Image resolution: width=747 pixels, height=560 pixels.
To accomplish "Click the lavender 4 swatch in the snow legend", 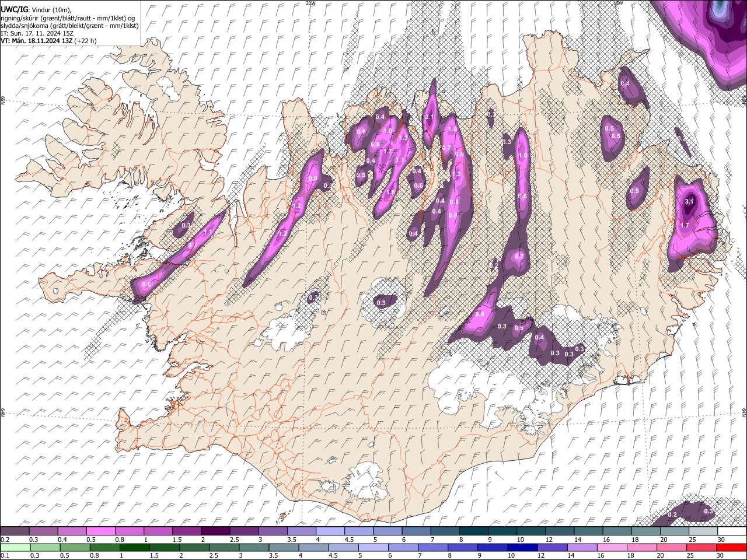I will [329, 531].
